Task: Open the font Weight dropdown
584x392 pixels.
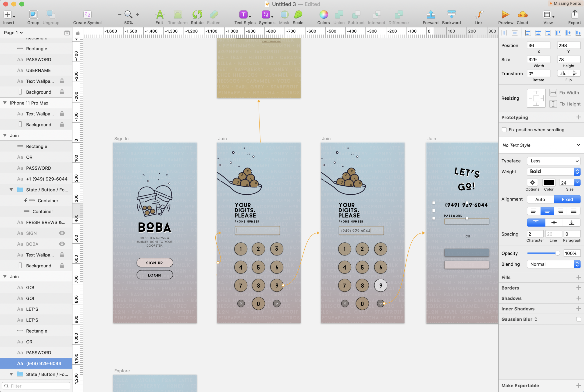Action: (554, 171)
